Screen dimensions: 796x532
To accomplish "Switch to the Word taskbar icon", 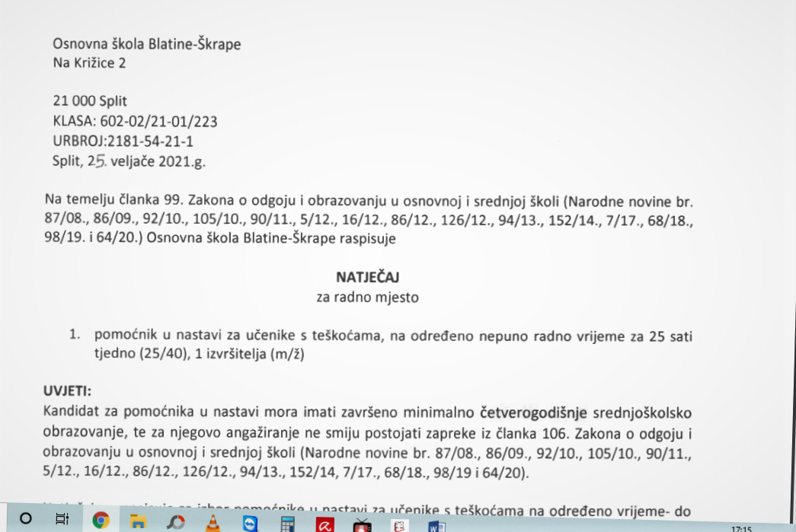I will click(x=436, y=527).
